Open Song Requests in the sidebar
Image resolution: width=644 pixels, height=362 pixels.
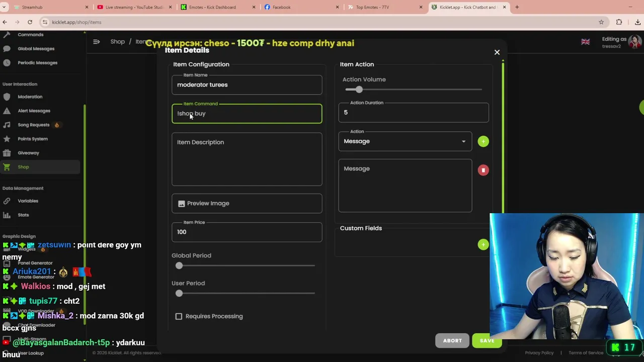34,125
